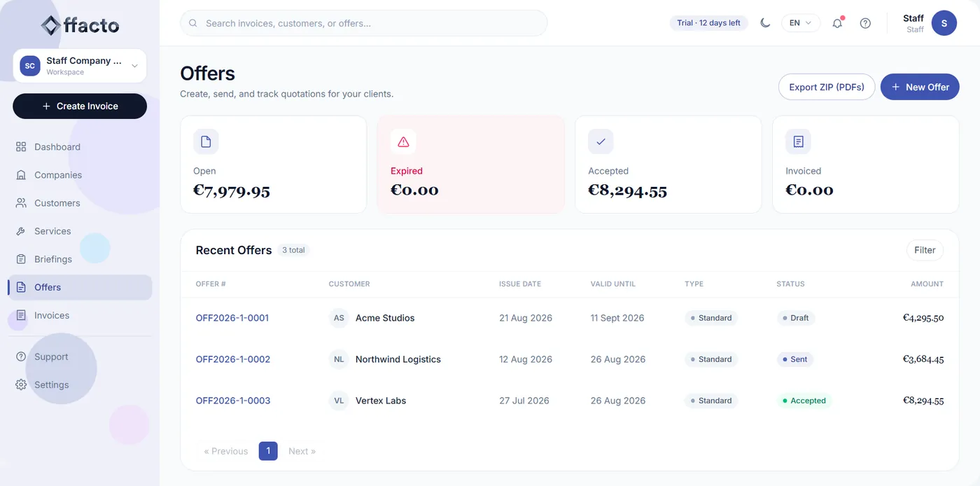Click the Expired warning triangle icon
Image resolution: width=980 pixels, height=486 pixels.
(403, 141)
